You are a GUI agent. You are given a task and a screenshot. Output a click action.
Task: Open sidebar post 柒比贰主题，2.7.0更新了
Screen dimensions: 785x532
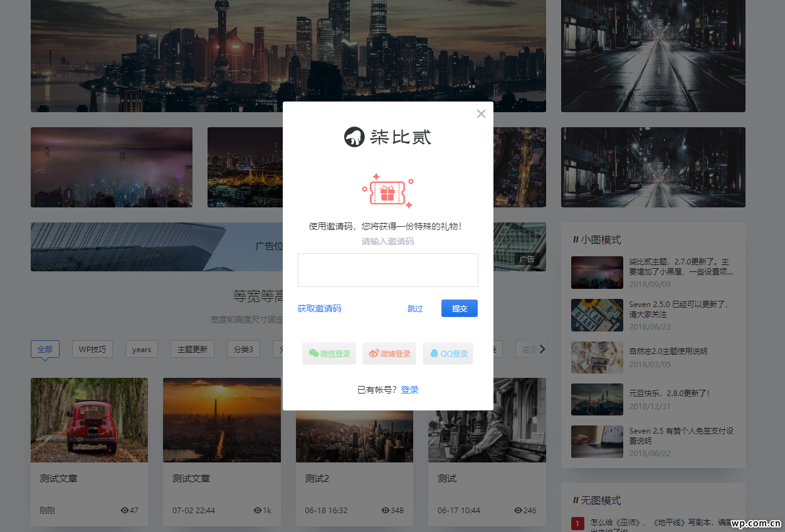[681, 267]
